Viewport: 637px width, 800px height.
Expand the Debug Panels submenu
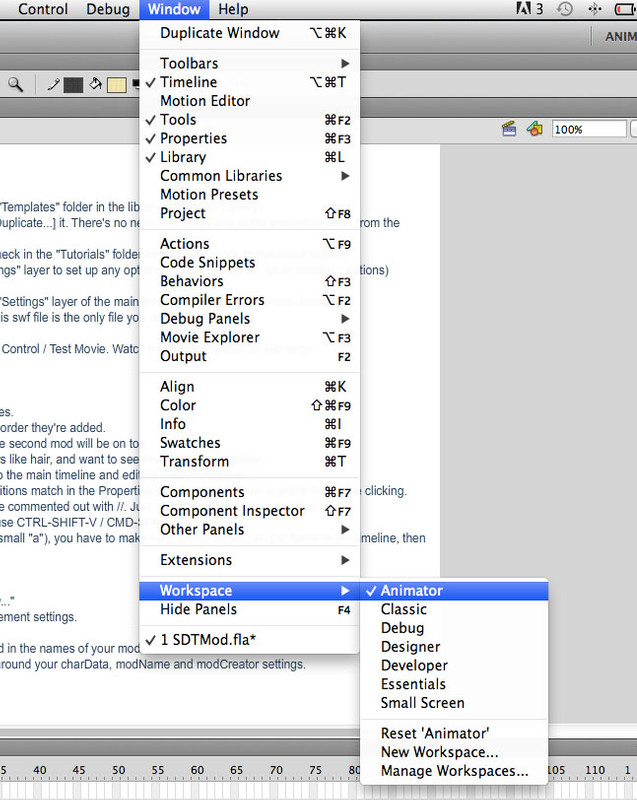[206, 318]
